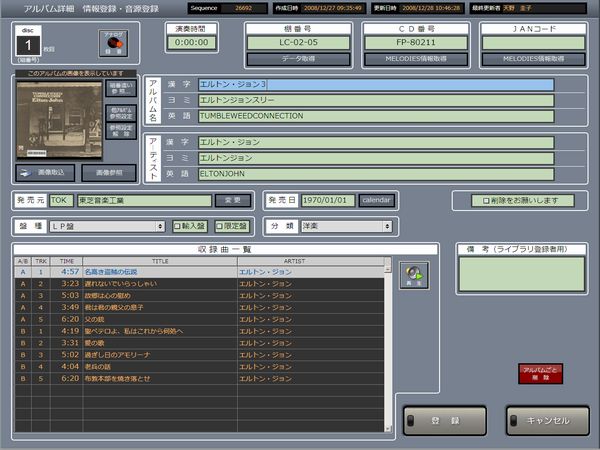
Task: Click the red アルバムごと削除 delete button
Action: pos(540,374)
